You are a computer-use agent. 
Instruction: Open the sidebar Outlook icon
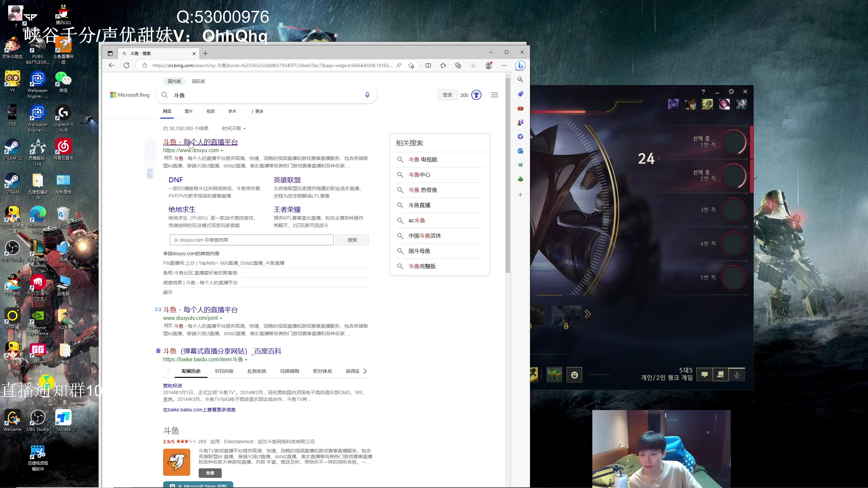[x=520, y=151]
